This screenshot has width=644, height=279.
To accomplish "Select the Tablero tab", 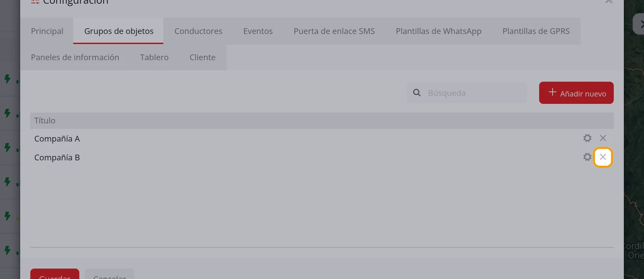I will [154, 58].
